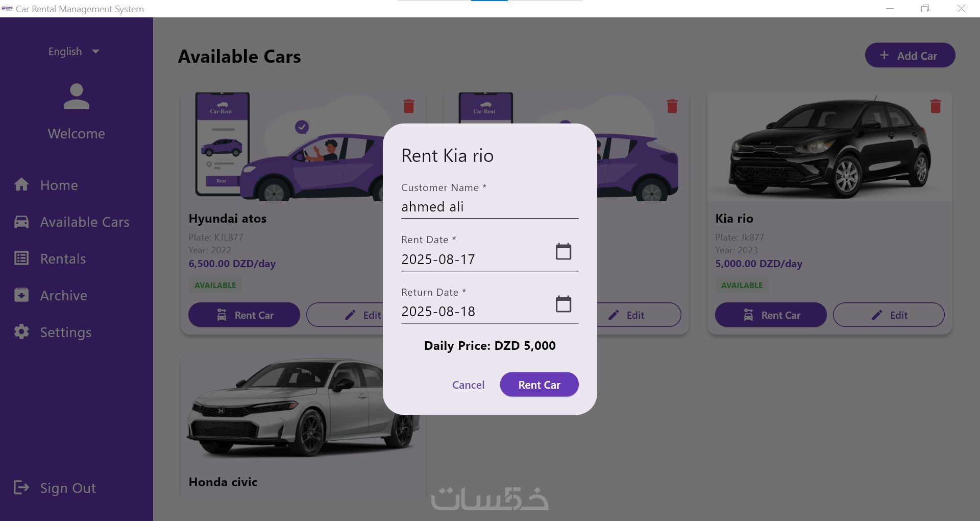Open the Return Date calendar picker
The width and height of the screenshot is (980, 521).
(x=563, y=304)
